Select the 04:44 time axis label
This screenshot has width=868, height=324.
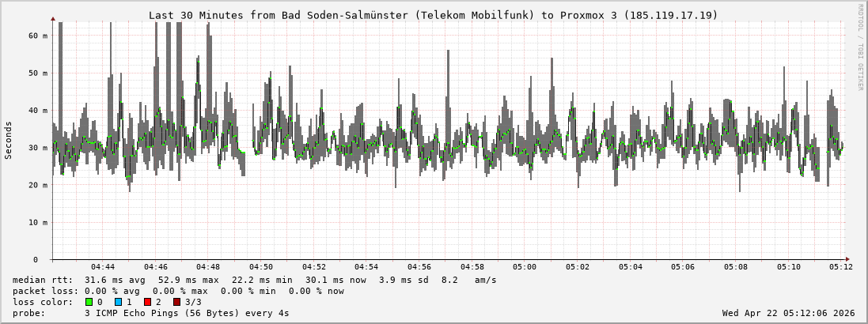(x=103, y=268)
